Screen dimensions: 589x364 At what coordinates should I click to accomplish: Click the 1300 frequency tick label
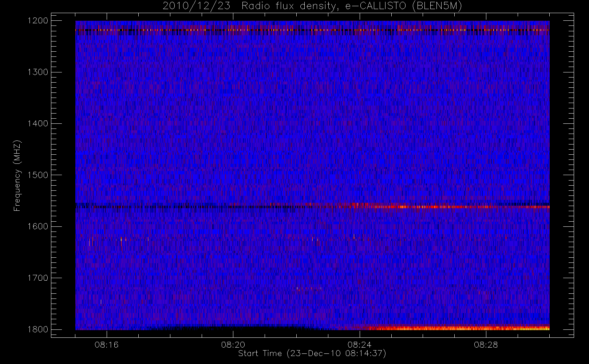(38, 72)
